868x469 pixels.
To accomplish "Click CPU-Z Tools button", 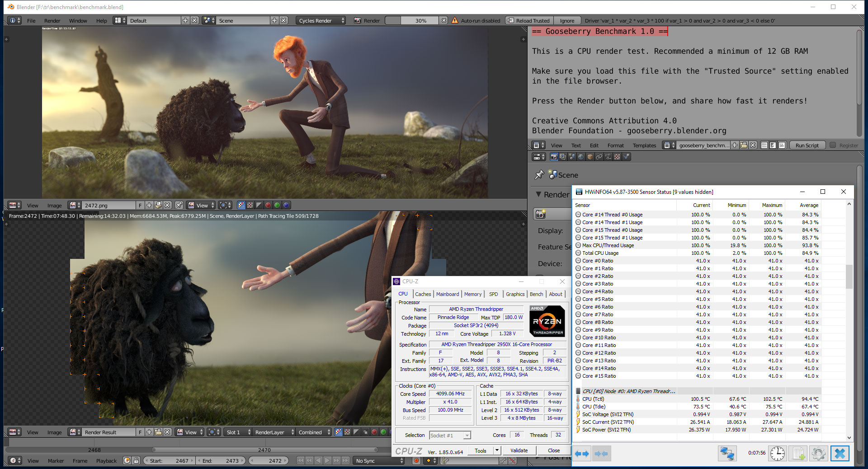I will (x=481, y=450).
